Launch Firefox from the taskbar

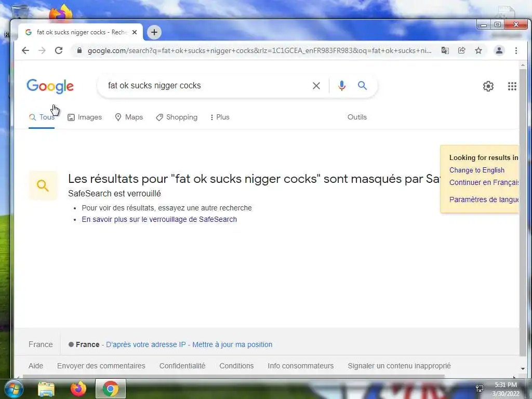pos(78,389)
